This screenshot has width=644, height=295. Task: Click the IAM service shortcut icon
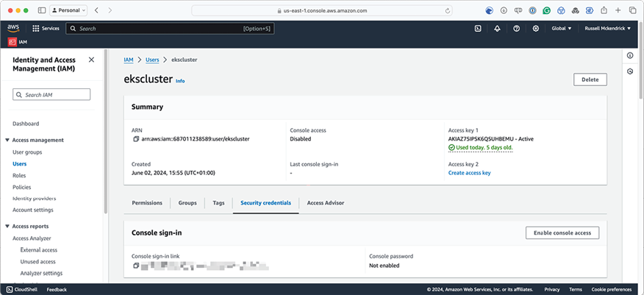pos(12,42)
